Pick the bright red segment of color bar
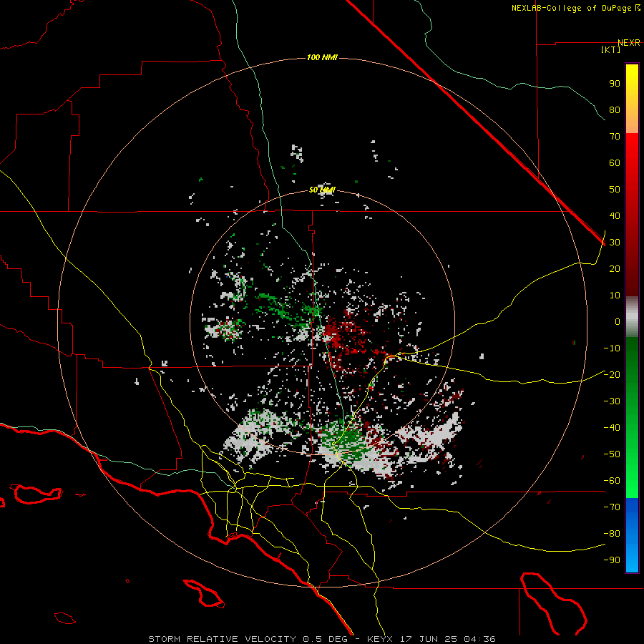This screenshot has height=644, width=644. tap(632, 150)
